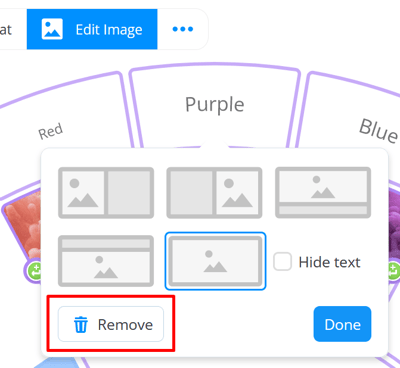This screenshot has width=400, height=368.
Task: Select text-left image-right layout icon
Action: 214,193
